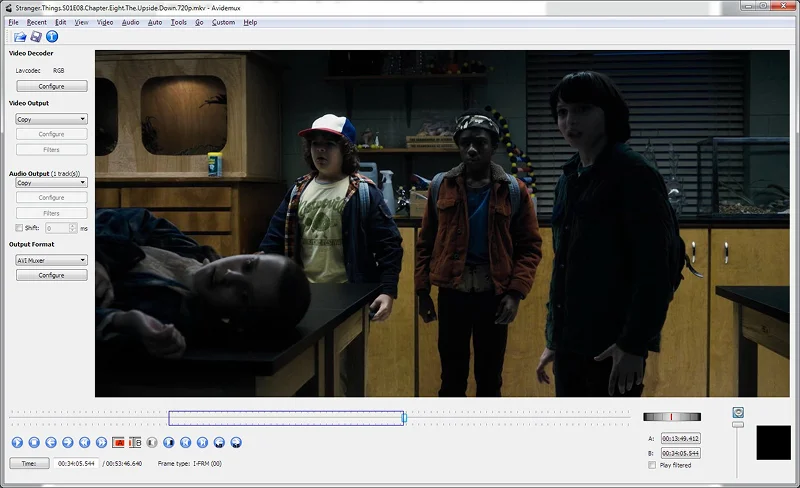Open the Tools menu

click(178, 22)
